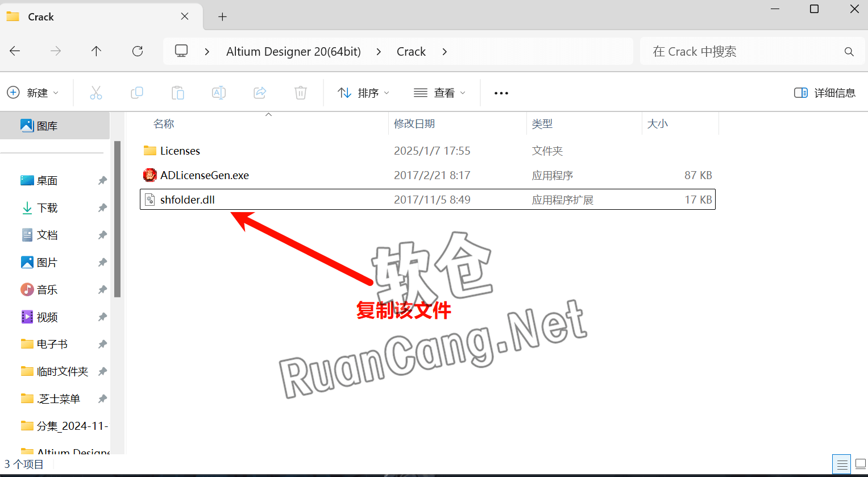This screenshot has width=868, height=477.
Task: Open the Sort (排序) dropdown
Action: pyautogui.click(x=364, y=93)
